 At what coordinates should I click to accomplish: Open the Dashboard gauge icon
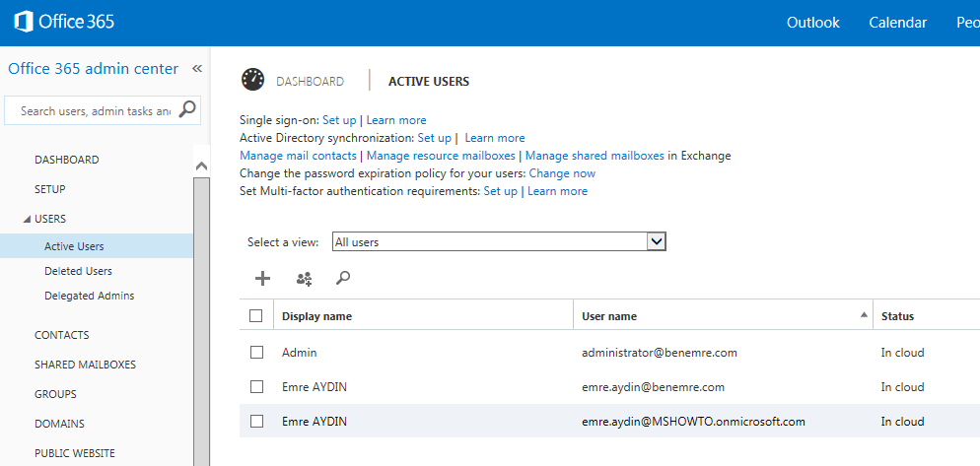253,81
